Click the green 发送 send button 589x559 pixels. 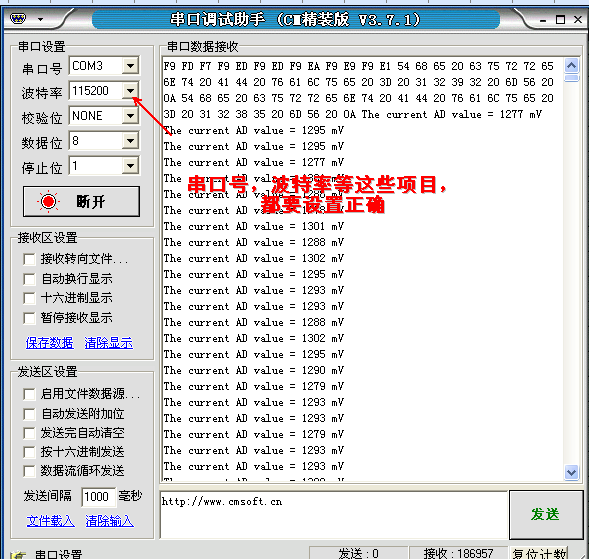545,514
